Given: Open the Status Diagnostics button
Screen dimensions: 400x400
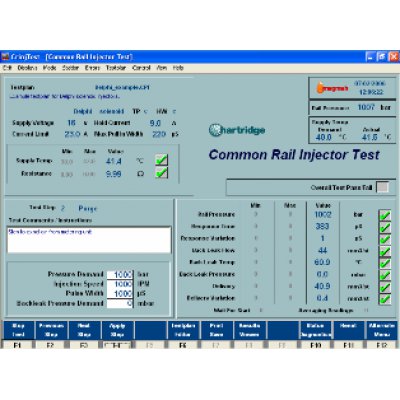Looking at the screenshot, I should tap(315, 330).
